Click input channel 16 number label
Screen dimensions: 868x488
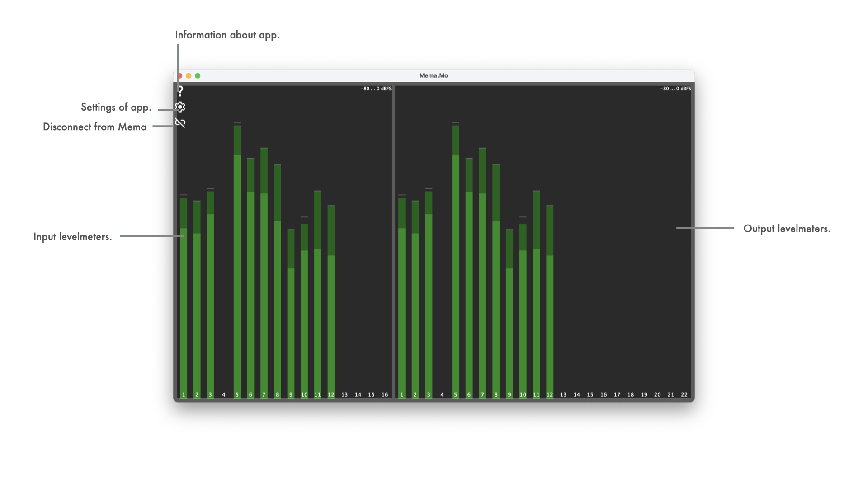tap(385, 395)
